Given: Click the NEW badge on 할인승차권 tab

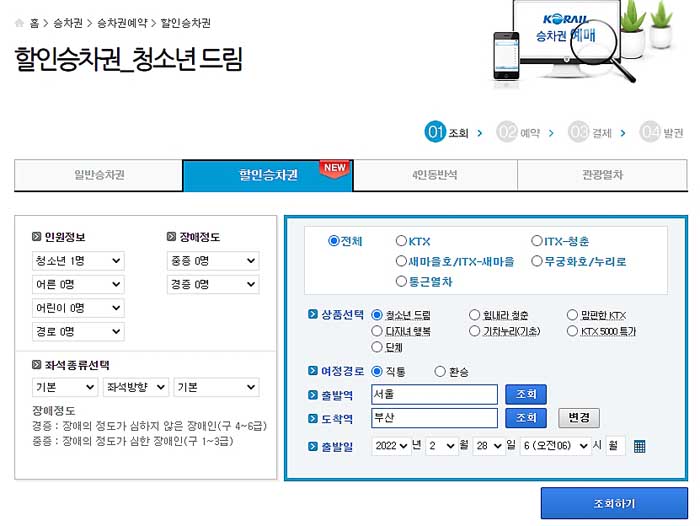Looking at the screenshot, I should pyautogui.click(x=335, y=169).
